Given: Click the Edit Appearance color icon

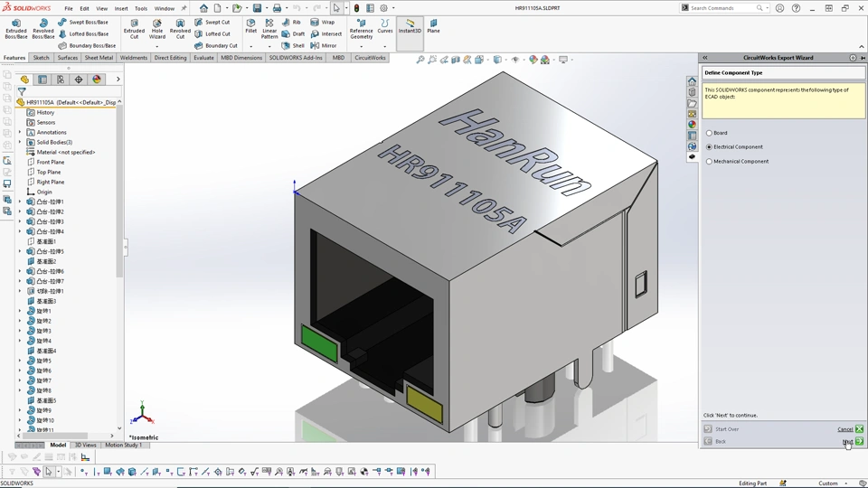Looking at the screenshot, I should coord(533,60).
